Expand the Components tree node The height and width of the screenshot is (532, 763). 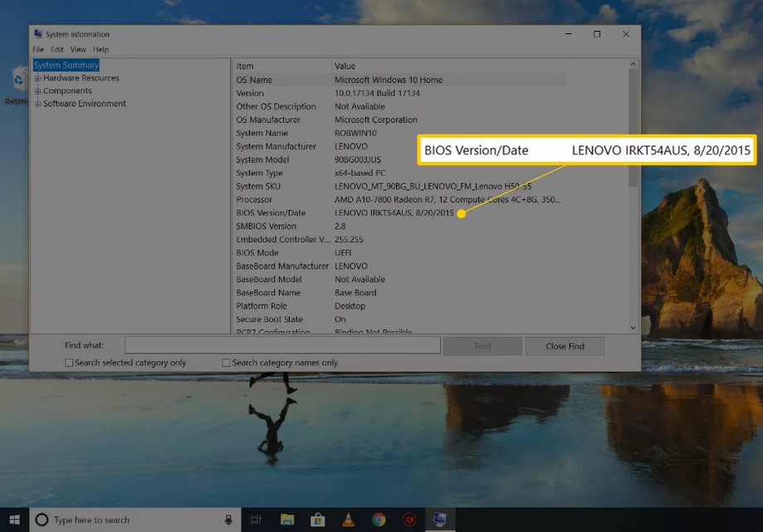37,91
